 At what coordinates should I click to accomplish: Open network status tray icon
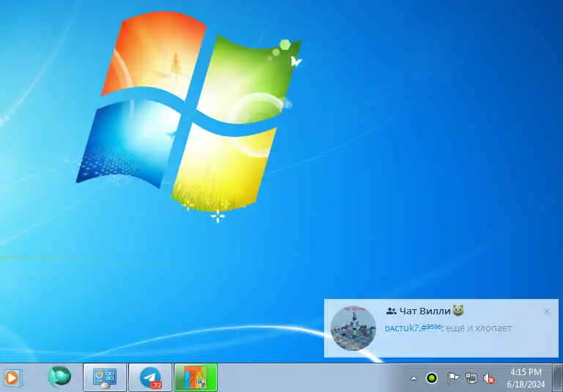pyautogui.click(x=471, y=378)
